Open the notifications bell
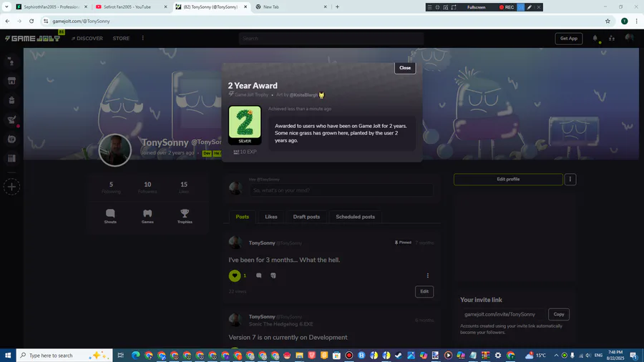This screenshot has height=362, width=644. tap(595, 38)
